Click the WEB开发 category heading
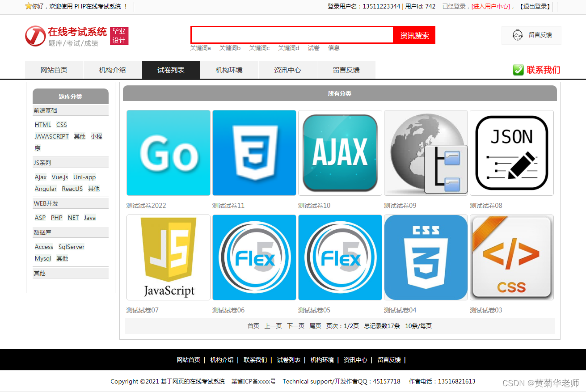The width and height of the screenshot is (586, 392). (71, 203)
